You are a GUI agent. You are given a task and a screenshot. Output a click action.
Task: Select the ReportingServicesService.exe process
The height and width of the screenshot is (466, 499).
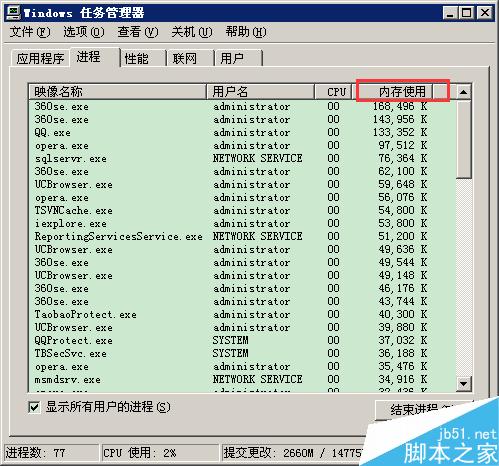242,236
